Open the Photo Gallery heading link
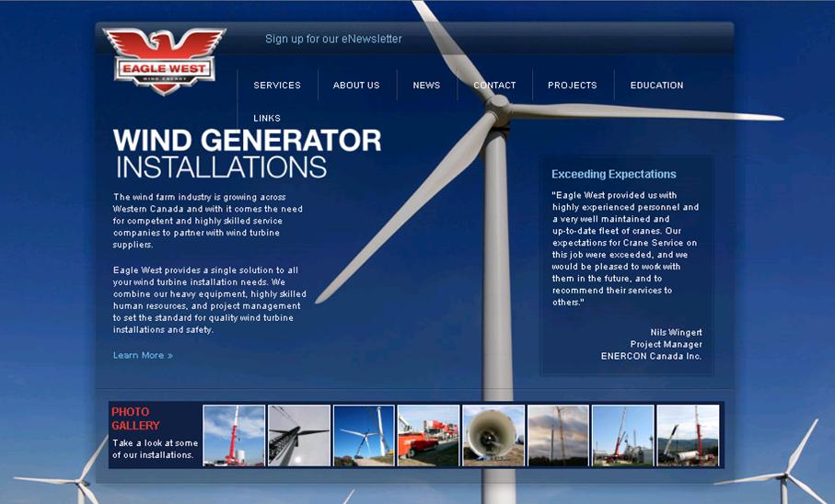This screenshot has width=835, height=504. (135, 418)
